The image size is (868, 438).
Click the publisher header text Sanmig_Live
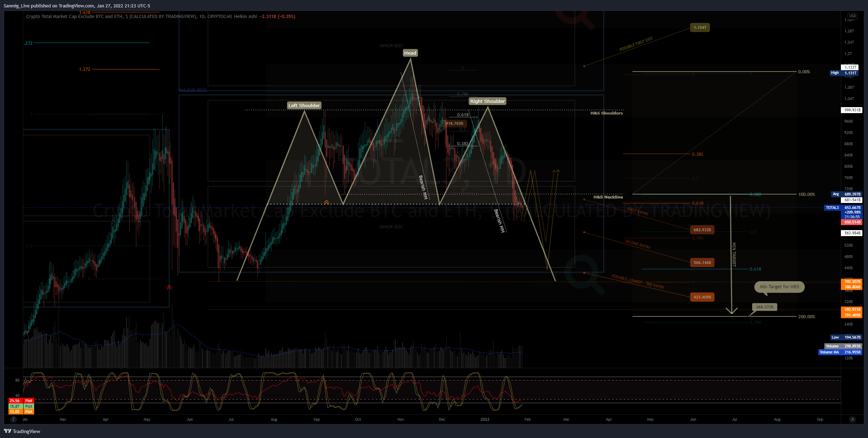(x=17, y=6)
